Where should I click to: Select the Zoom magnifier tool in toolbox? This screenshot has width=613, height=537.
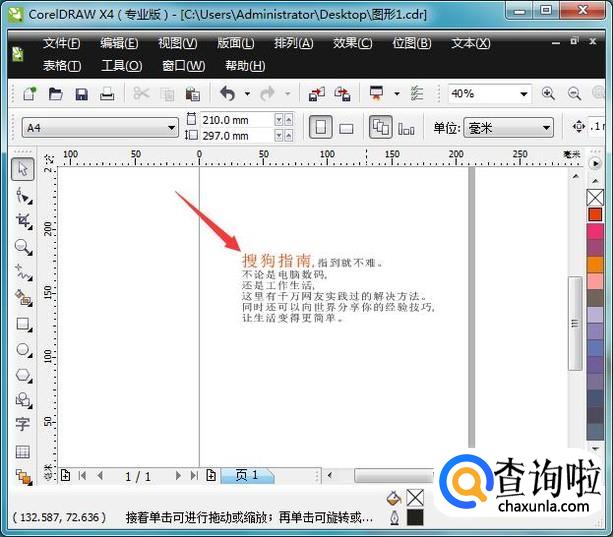click(x=23, y=247)
